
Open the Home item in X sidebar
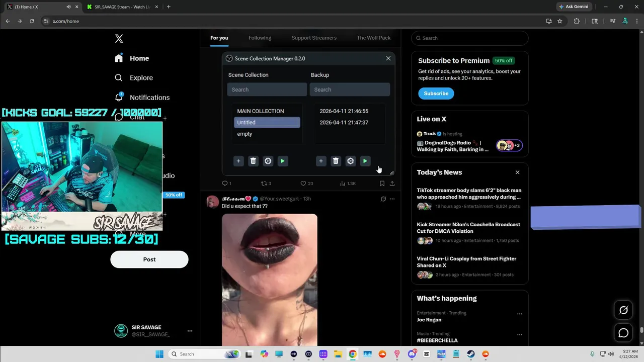[132, 58]
